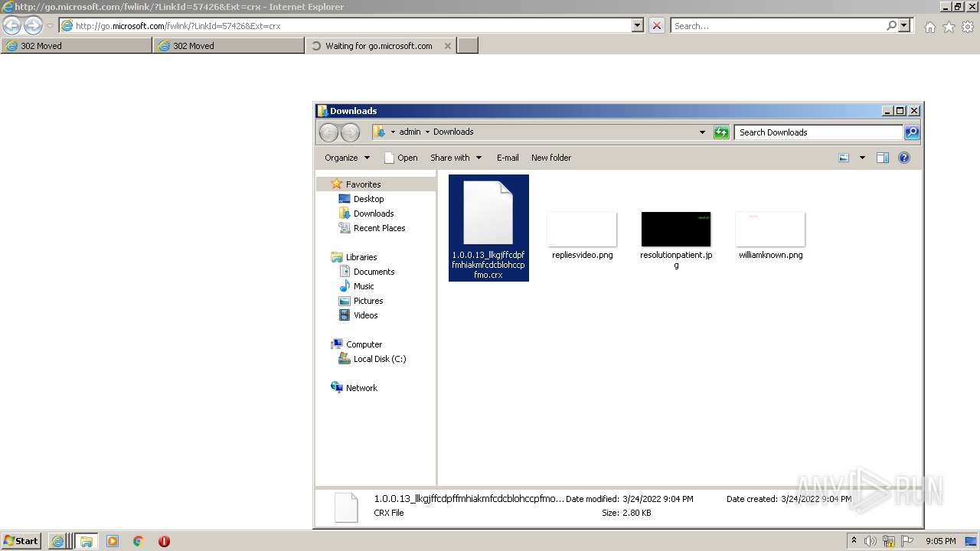Open Local Disk (C:)
Image resolution: width=980 pixels, height=551 pixels.
pos(380,359)
